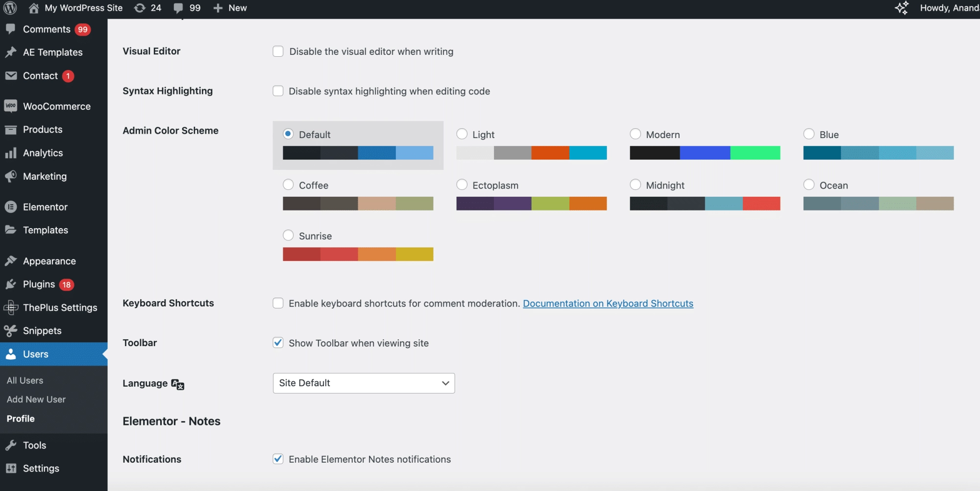Open the Analytics section via its chart icon
The width and height of the screenshot is (980, 491).
pos(11,153)
